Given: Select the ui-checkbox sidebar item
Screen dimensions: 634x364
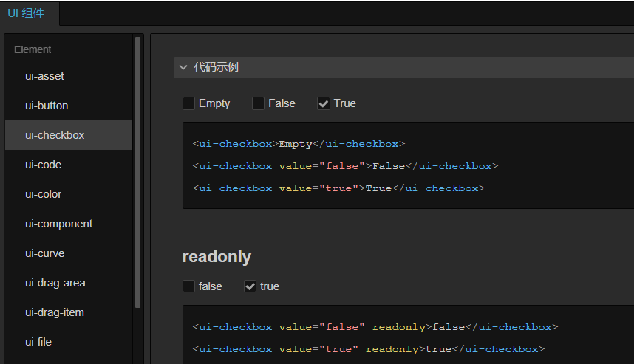Looking at the screenshot, I should pos(55,135).
